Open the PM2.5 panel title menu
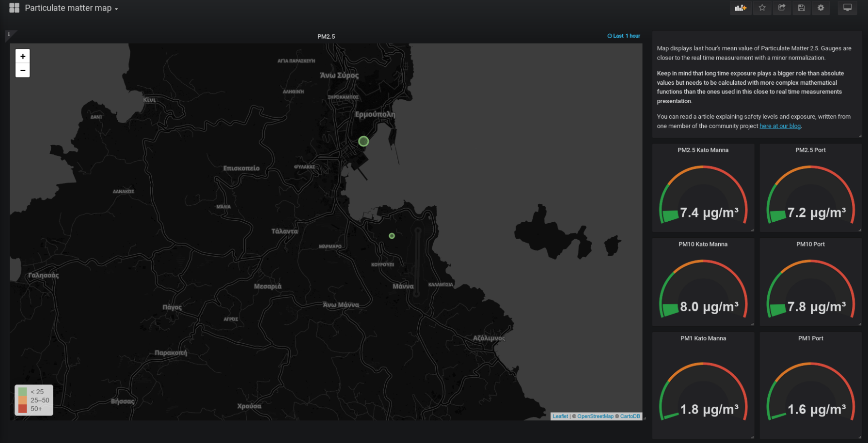868x443 pixels. (x=326, y=36)
